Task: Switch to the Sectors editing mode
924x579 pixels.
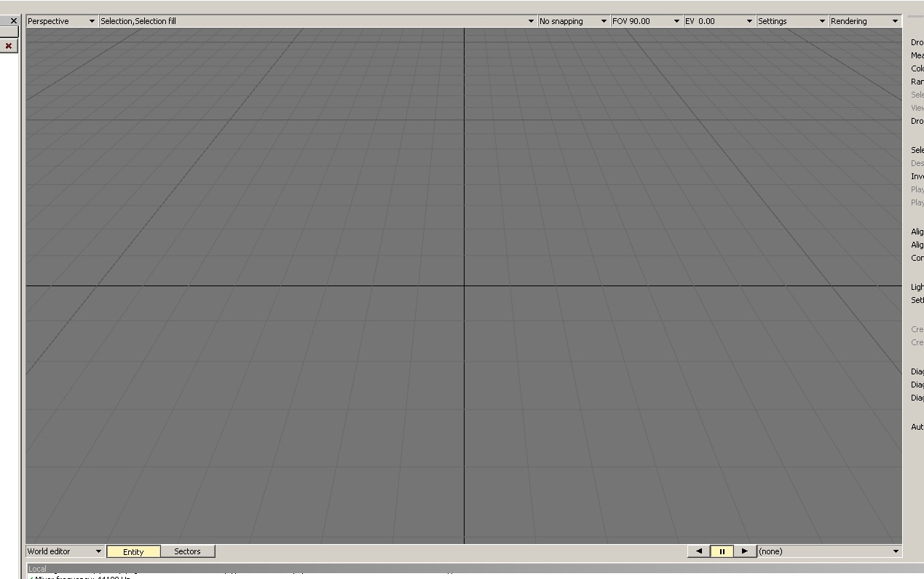Action: [187, 551]
